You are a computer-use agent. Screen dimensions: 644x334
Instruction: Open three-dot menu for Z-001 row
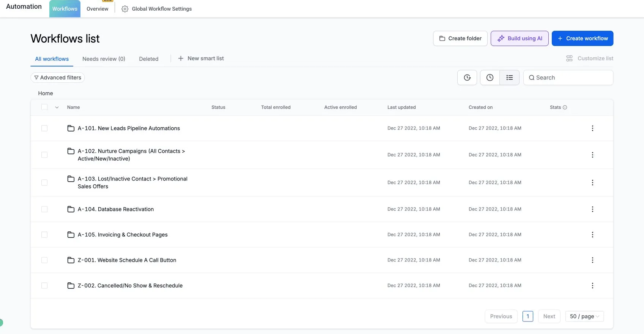[x=592, y=260]
